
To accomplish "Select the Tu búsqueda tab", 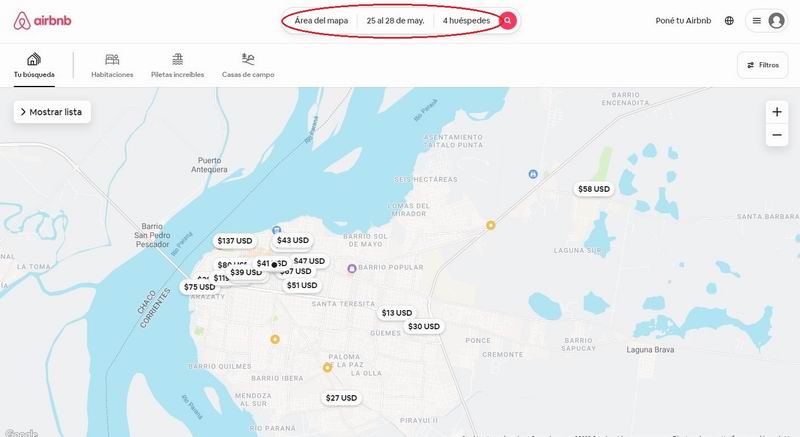I will (x=34, y=65).
